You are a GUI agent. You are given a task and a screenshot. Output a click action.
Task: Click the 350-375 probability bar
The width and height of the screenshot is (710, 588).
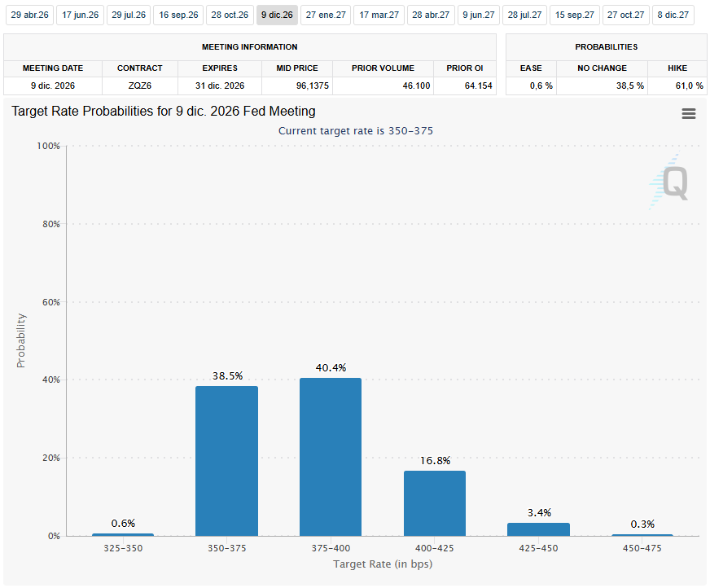(x=226, y=460)
